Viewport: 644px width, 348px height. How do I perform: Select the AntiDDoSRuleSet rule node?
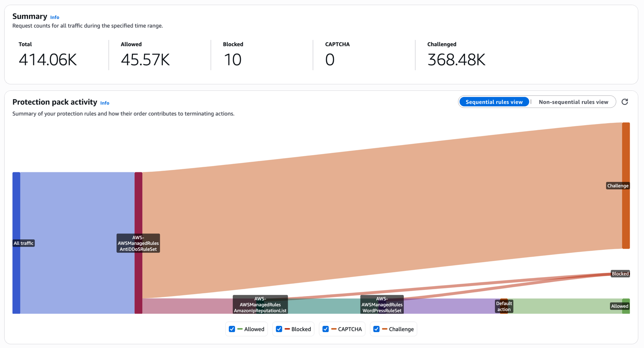(x=138, y=243)
